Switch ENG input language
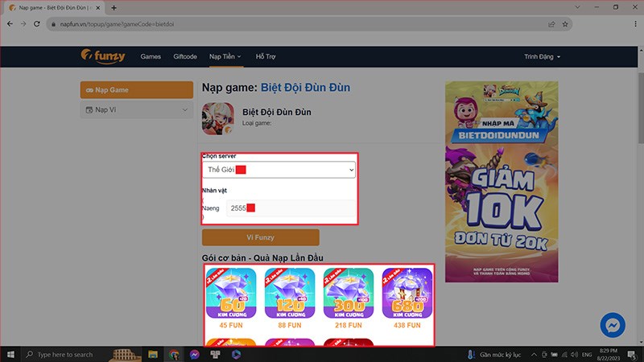The width and height of the screenshot is (644, 362). tap(587, 355)
